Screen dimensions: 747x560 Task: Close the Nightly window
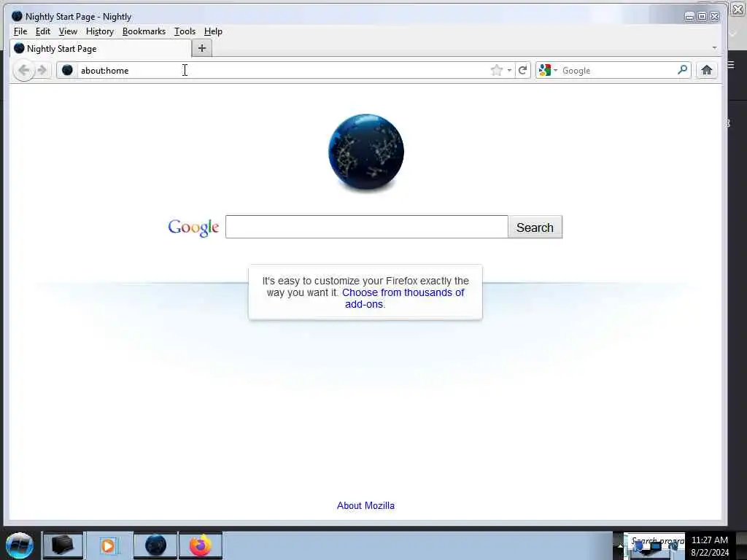pyautogui.click(x=715, y=17)
